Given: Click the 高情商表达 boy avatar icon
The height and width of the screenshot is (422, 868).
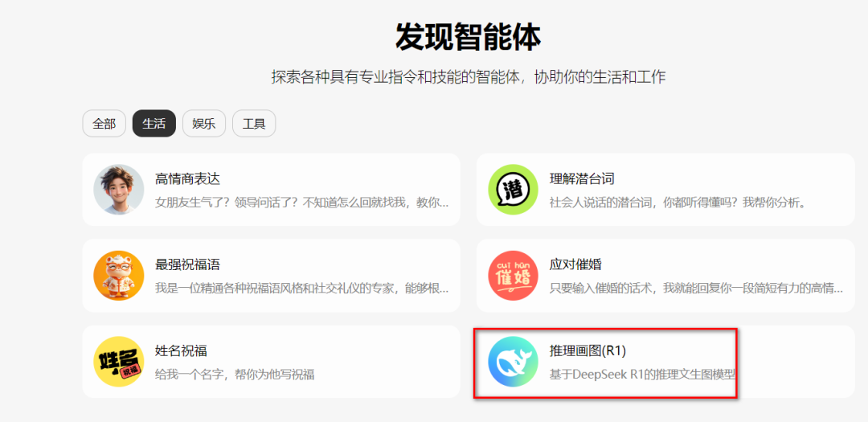Looking at the screenshot, I should click(x=118, y=190).
